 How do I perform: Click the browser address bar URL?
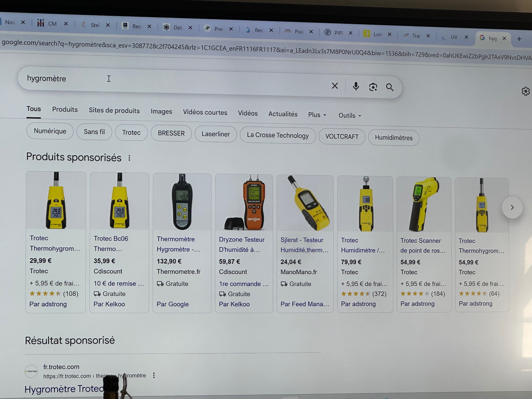[x=266, y=50]
